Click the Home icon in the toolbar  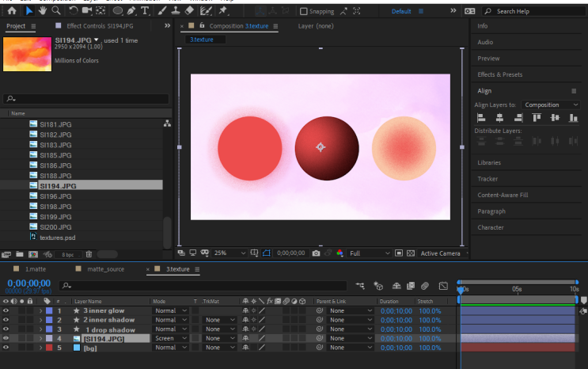pos(12,11)
